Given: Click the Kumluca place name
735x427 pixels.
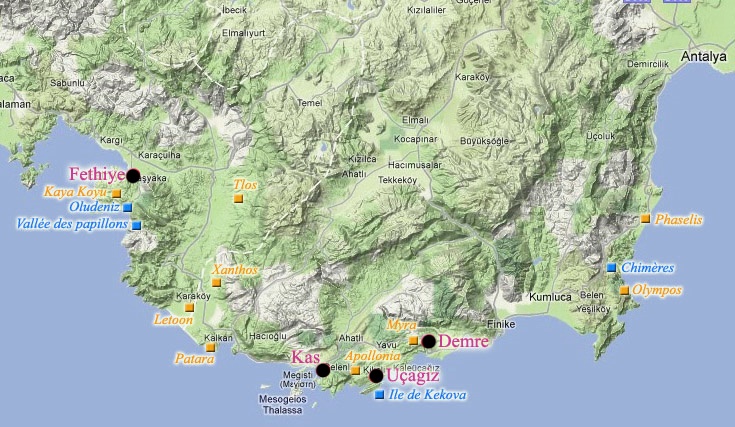Looking at the screenshot, I should [550, 297].
